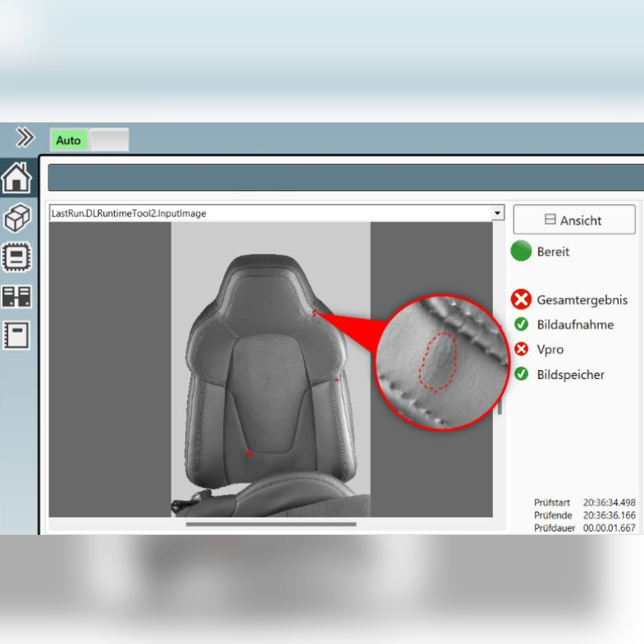
Task: Click the green check beside Bildspeicher
Action: click(521, 375)
